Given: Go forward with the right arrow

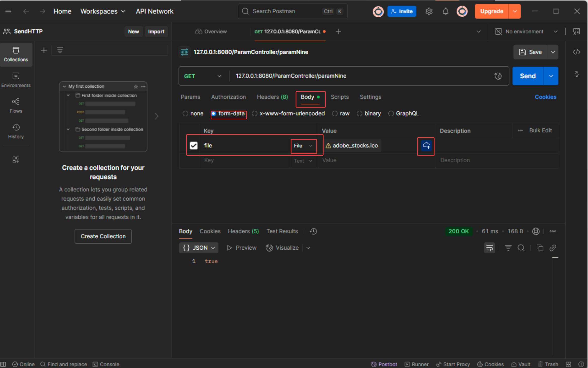Looking at the screenshot, I should (42, 11).
